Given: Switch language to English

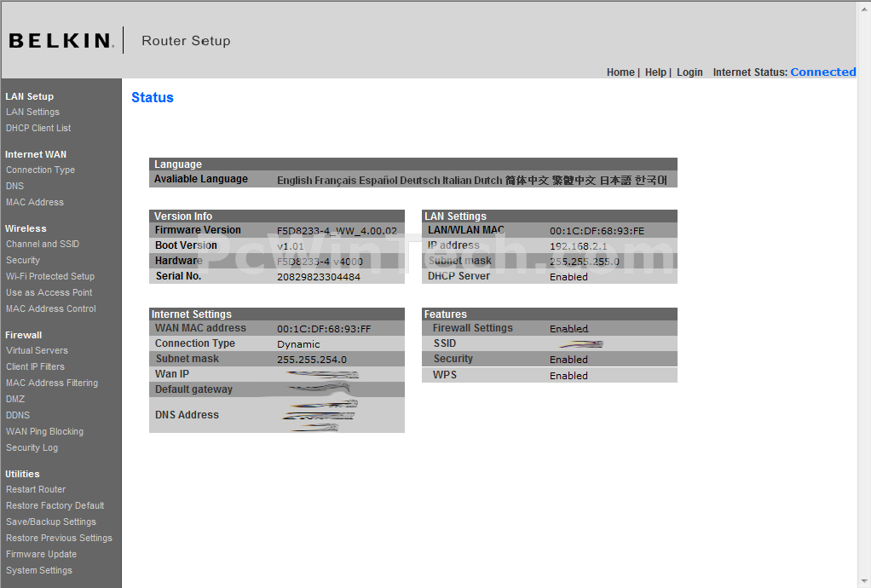Looking at the screenshot, I should click(294, 181).
